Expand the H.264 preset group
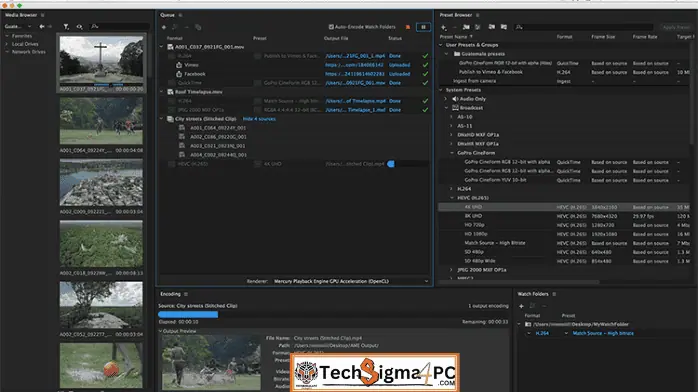 click(x=451, y=189)
